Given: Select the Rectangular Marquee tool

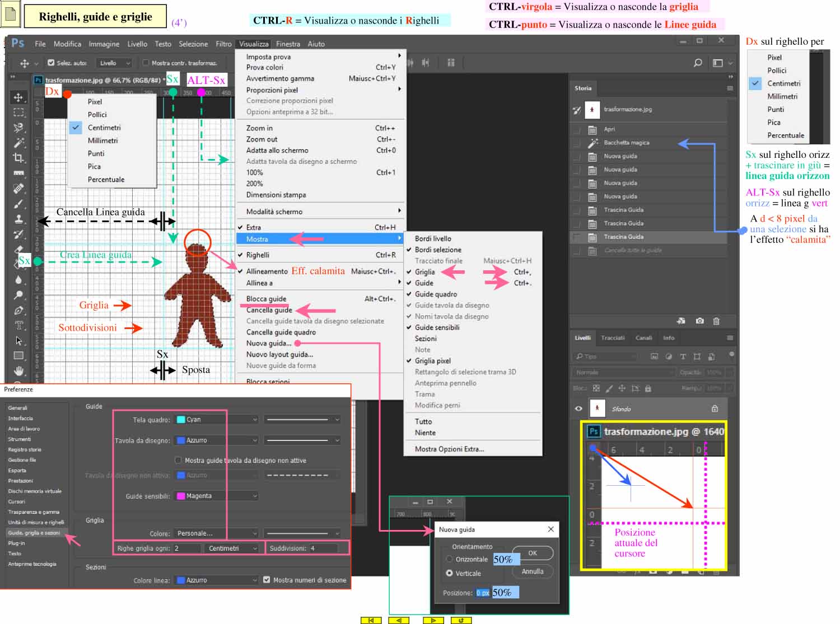Looking at the screenshot, I should click(x=18, y=112).
